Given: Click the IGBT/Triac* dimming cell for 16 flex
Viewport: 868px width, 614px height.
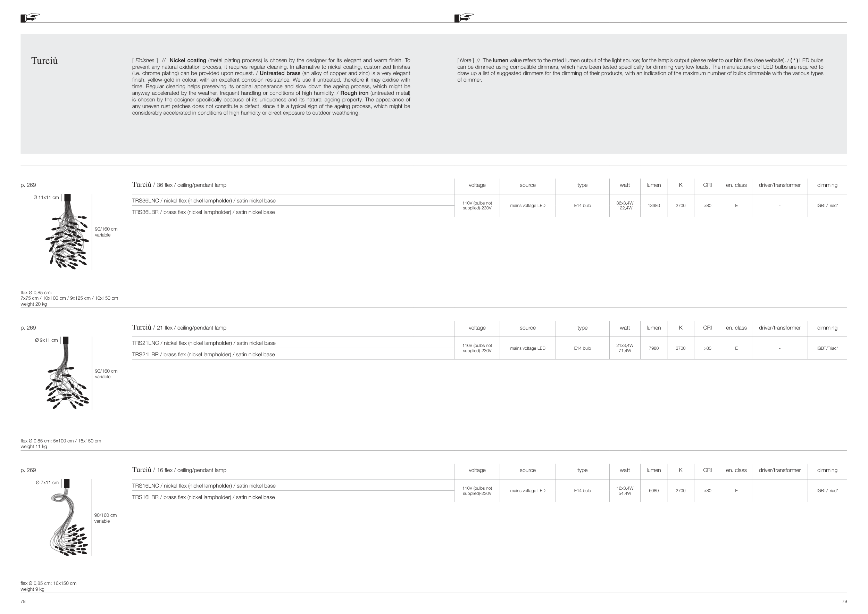Looking at the screenshot, I should point(827,491).
